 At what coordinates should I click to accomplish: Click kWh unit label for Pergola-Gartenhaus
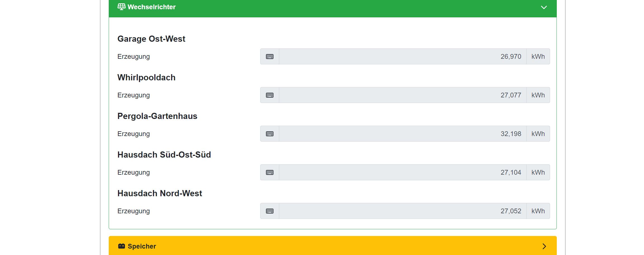click(x=538, y=134)
